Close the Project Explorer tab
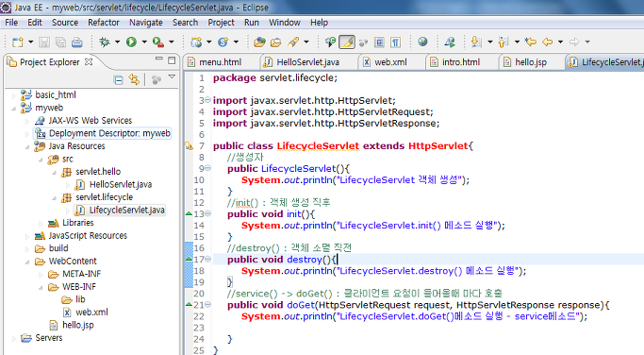644x355 pixels. click(x=89, y=61)
